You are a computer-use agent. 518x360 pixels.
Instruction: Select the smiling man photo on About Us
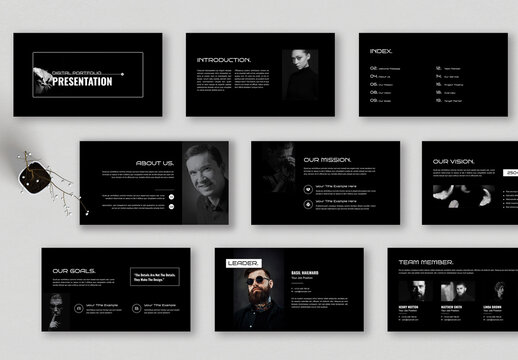coord(205,183)
